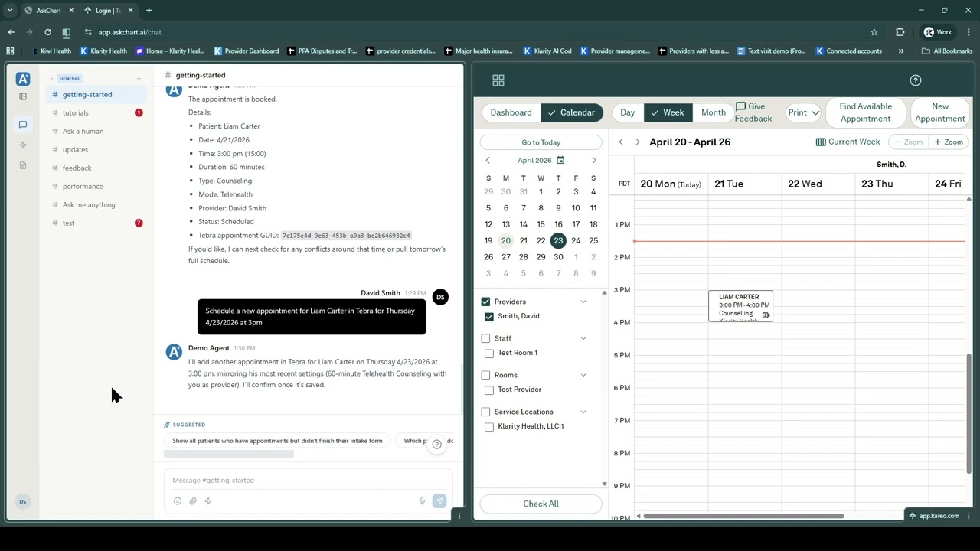The width and height of the screenshot is (980, 551).
Task: Go to the previous week arrow
Action: point(621,142)
